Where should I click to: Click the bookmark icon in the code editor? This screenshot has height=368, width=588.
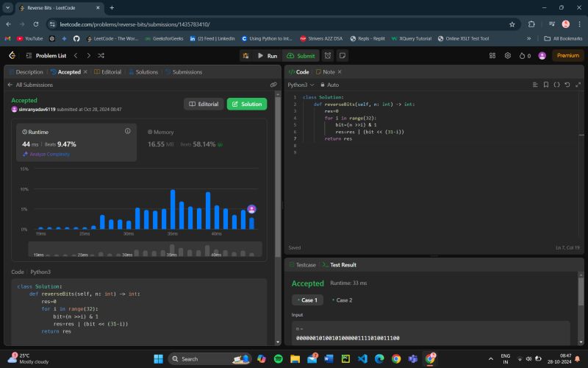point(545,85)
